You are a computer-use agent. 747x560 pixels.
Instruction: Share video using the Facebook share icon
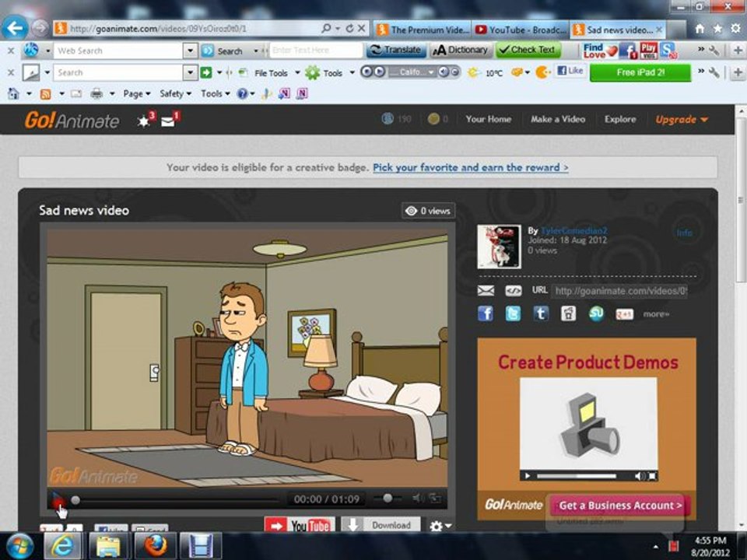(486, 313)
